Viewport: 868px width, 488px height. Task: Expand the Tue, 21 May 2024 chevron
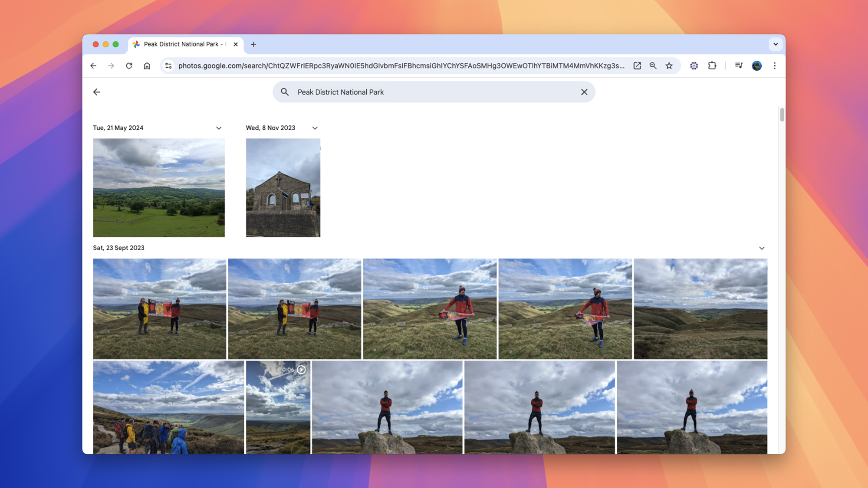tap(219, 128)
